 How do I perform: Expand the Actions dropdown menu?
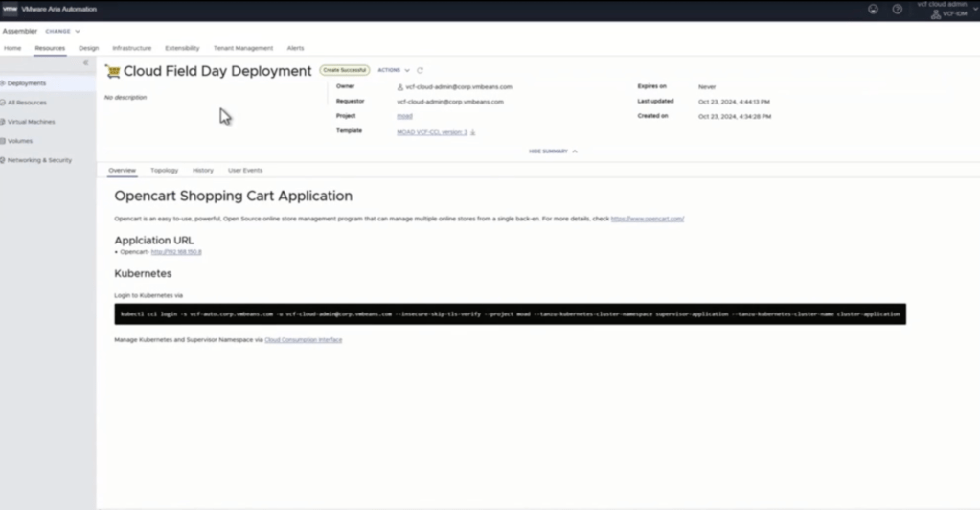[393, 70]
